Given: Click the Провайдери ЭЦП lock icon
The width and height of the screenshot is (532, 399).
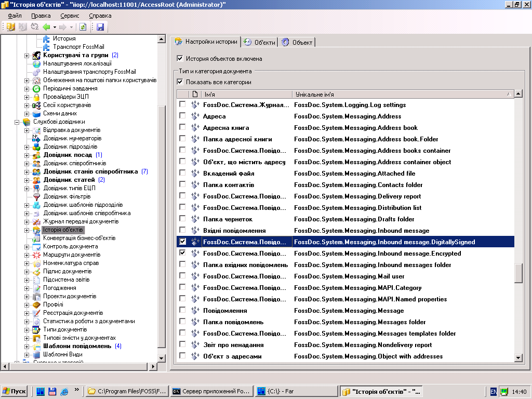Looking at the screenshot, I should point(37,97).
